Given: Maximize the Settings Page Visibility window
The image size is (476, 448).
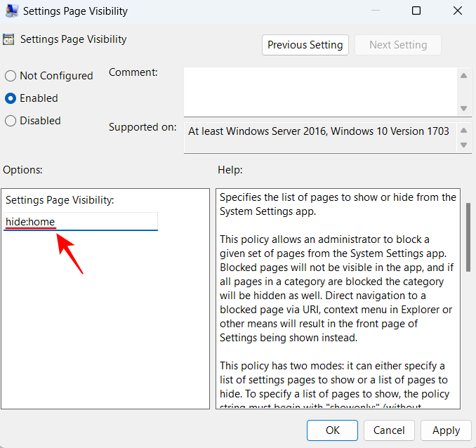Looking at the screenshot, I should 416,11.
